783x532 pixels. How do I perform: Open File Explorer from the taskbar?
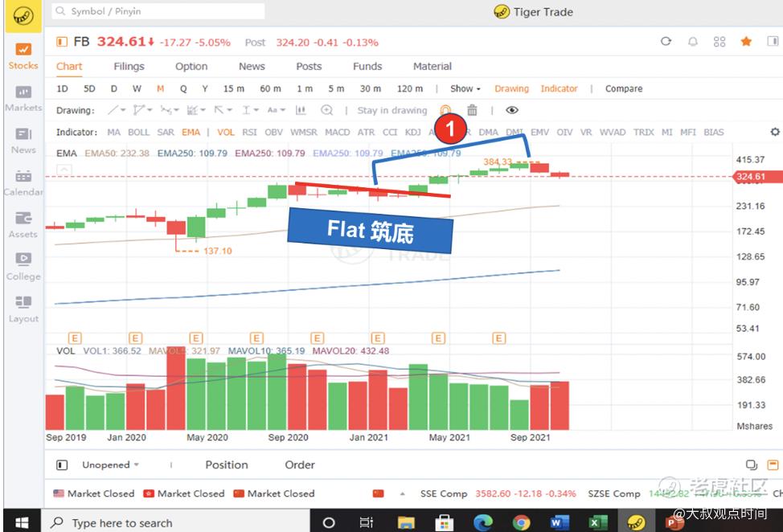click(406, 522)
